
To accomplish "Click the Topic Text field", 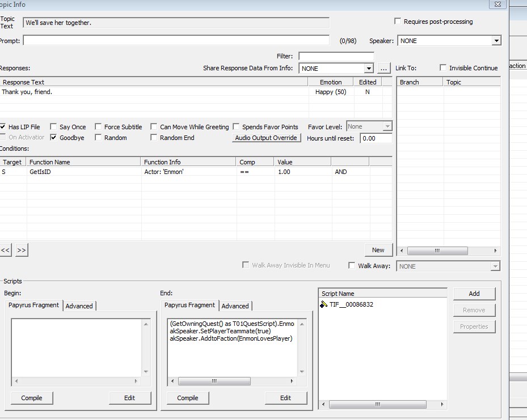I will point(176,23).
